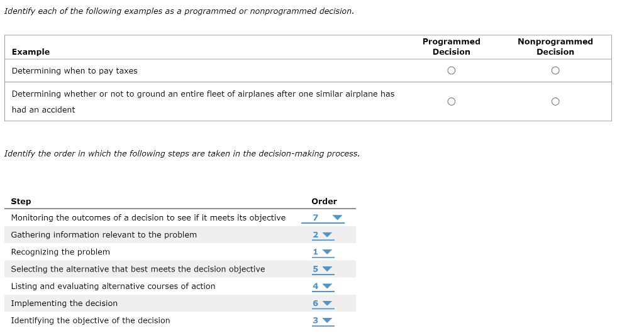The width and height of the screenshot is (644, 333).
Task: Click the Order column header
Action: tap(324, 201)
